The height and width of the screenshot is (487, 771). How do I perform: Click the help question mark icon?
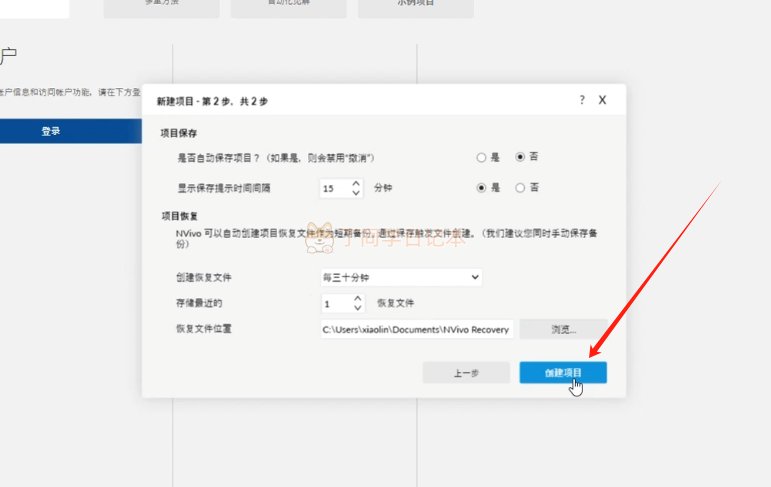point(582,101)
